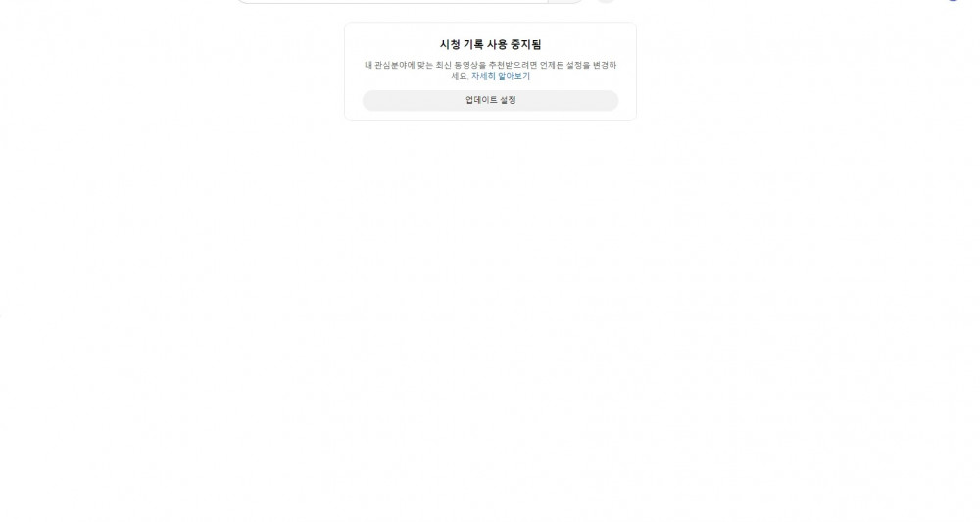The image size is (980, 522).
Task: Open the 자세히 알아보기 link
Action: point(500,76)
